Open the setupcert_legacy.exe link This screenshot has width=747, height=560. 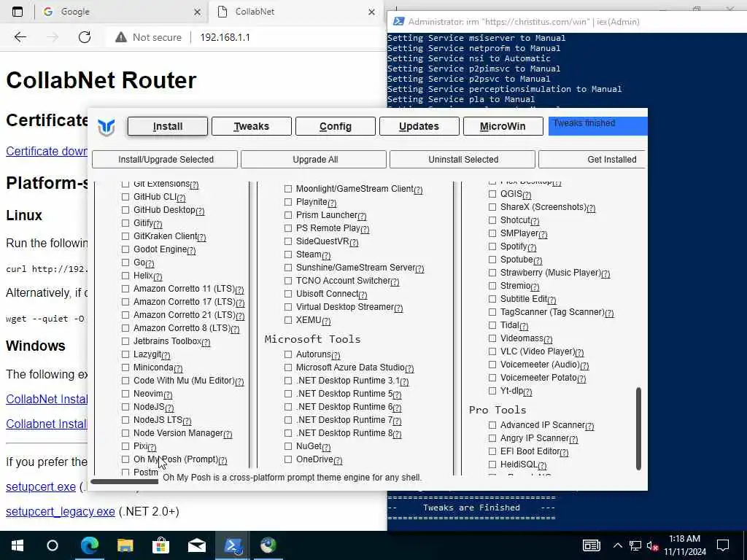60,512
